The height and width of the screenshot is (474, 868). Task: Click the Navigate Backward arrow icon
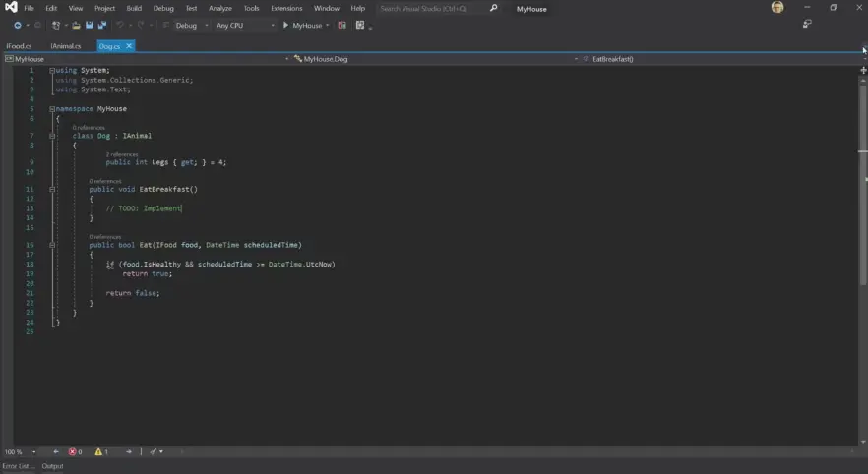(x=18, y=26)
